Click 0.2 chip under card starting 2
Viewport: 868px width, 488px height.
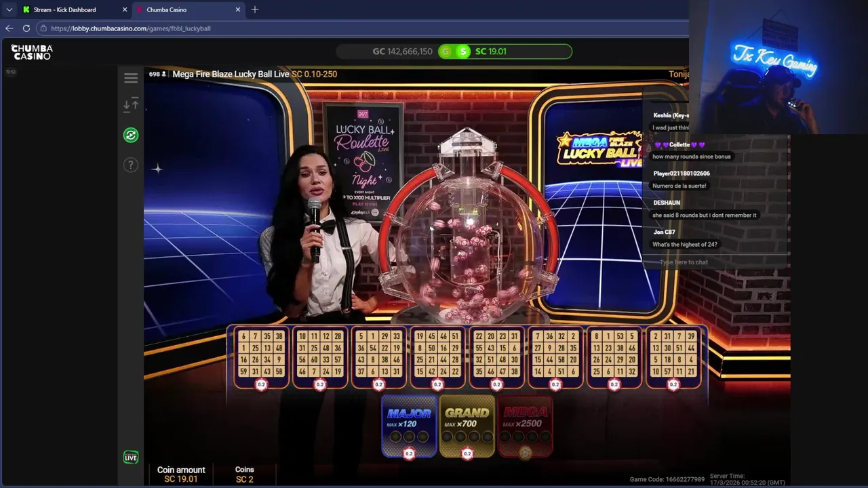pos(673,385)
